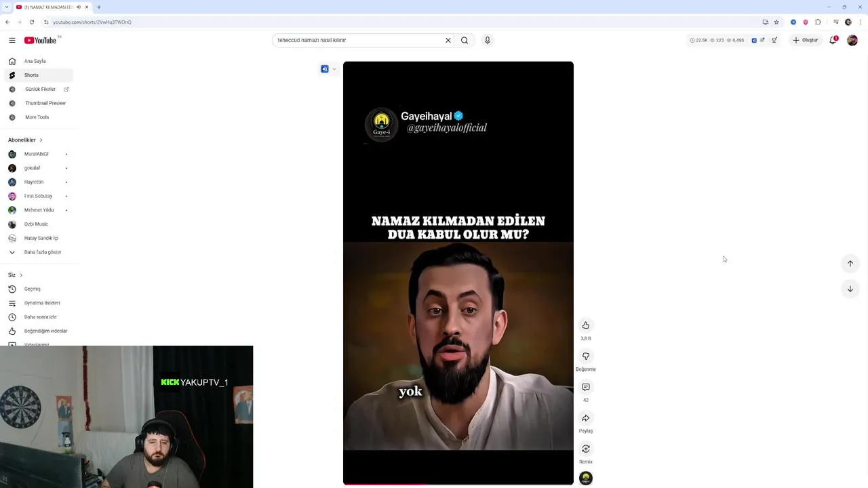Expand the Siz section chevron
This screenshot has width=868, height=488.
click(21, 275)
